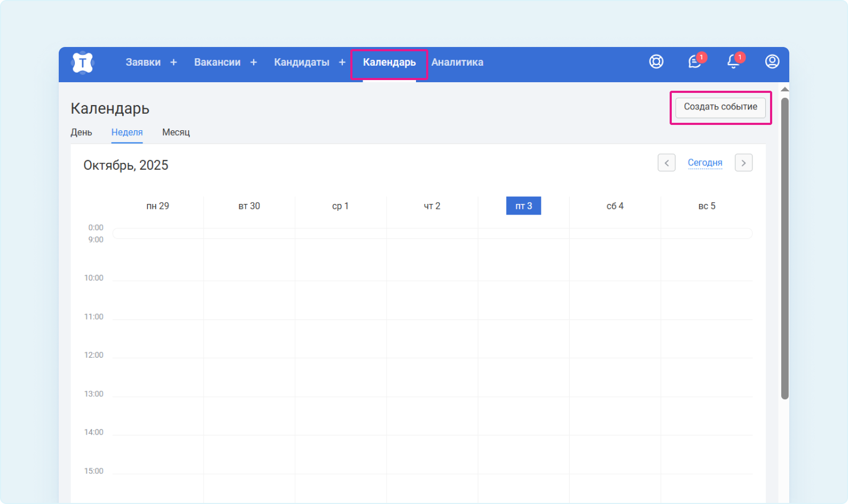Click the app logo in header
Image resolution: width=848 pixels, height=504 pixels.
[82, 62]
